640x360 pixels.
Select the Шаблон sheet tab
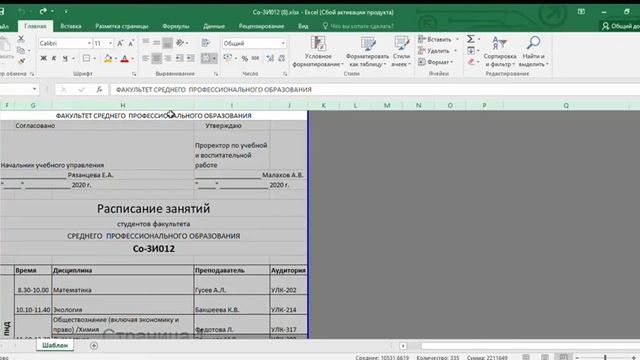click(x=55, y=345)
